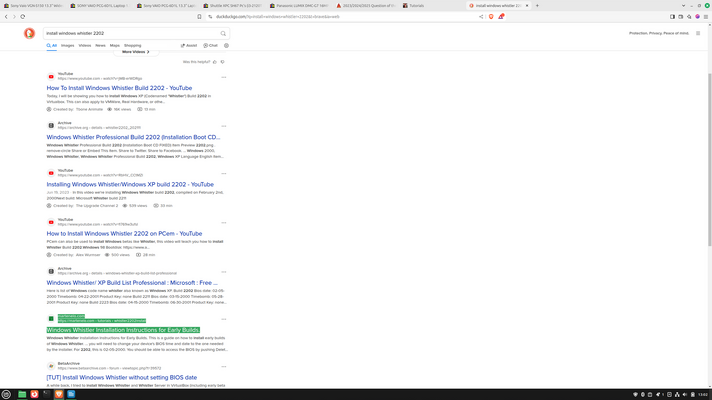Click the DuckDuckGo logo icon

click(x=30, y=33)
